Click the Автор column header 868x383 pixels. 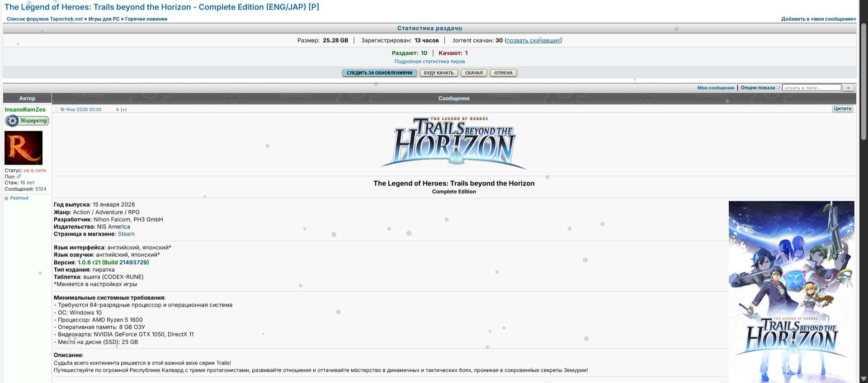coord(27,98)
